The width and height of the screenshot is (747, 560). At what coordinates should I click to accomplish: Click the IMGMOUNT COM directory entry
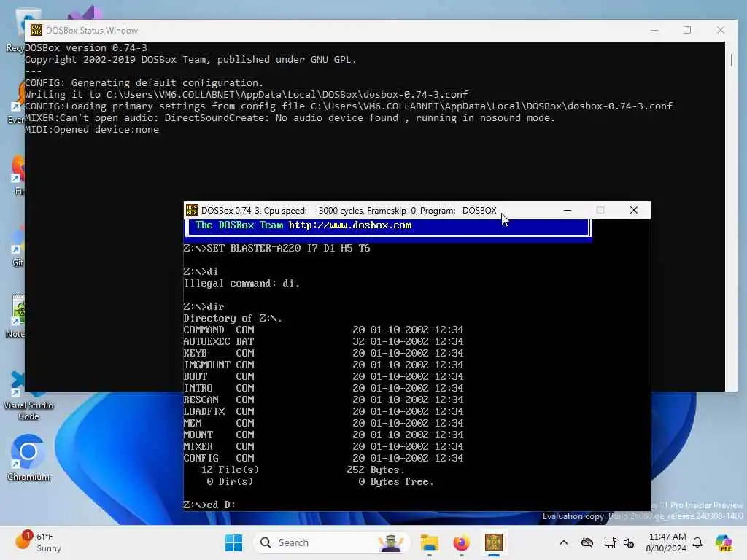(323, 365)
